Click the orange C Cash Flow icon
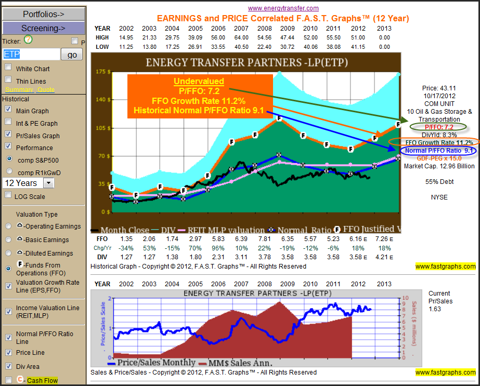480x386 pixels. 20,380
